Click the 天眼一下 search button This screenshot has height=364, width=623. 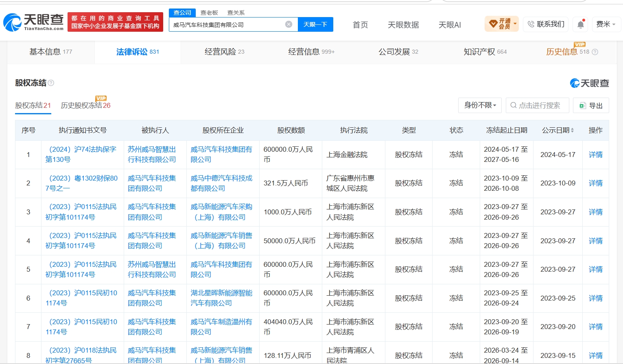tap(315, 24)
